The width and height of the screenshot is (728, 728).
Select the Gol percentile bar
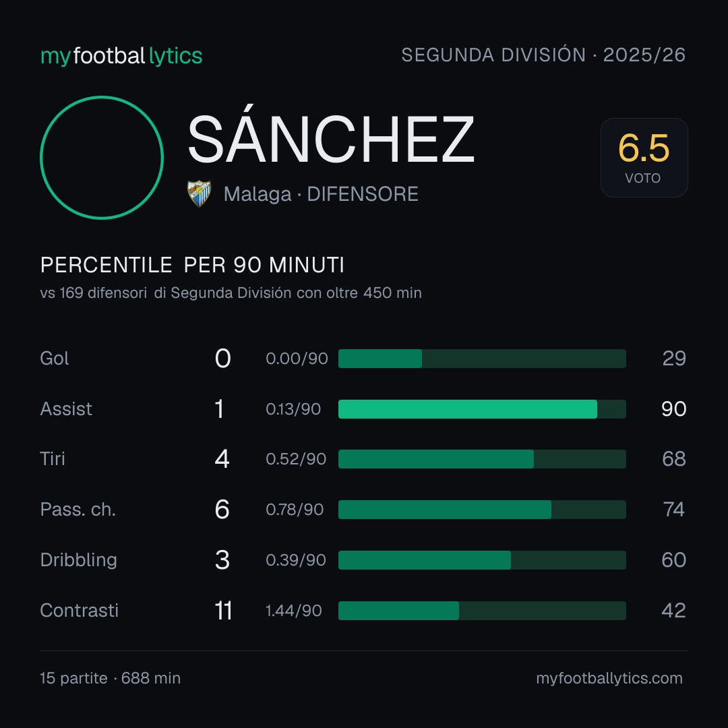click(482, 359)
